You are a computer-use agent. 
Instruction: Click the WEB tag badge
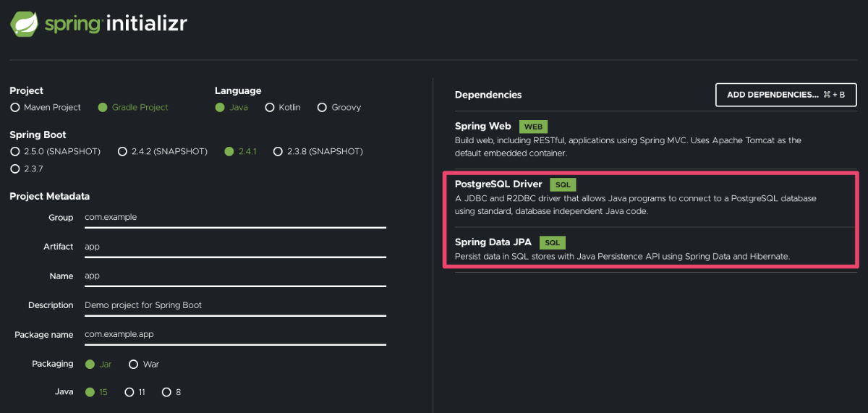(x=533, y=127)
